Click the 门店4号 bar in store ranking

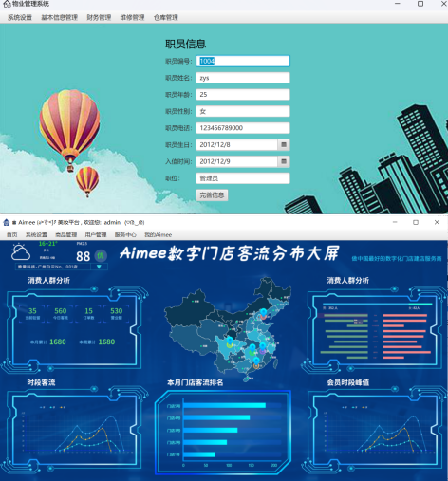(216, 417)
